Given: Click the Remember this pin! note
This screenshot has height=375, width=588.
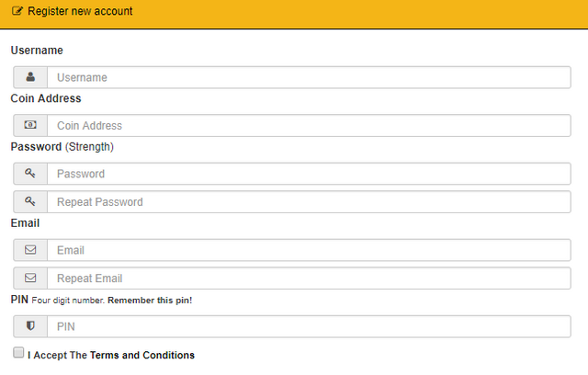Looking at the screenshot, I should 150,301.
